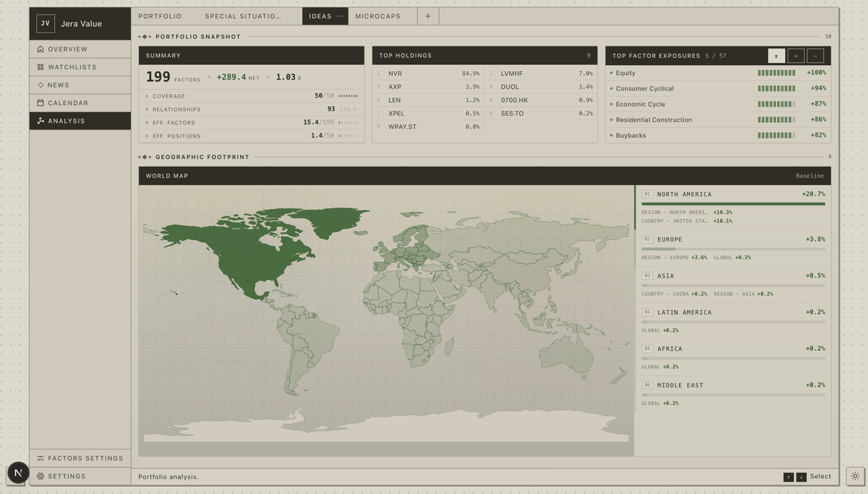868x494 pixels.
Task: Click the Factors Settings sliders icon
Action: 41,458
